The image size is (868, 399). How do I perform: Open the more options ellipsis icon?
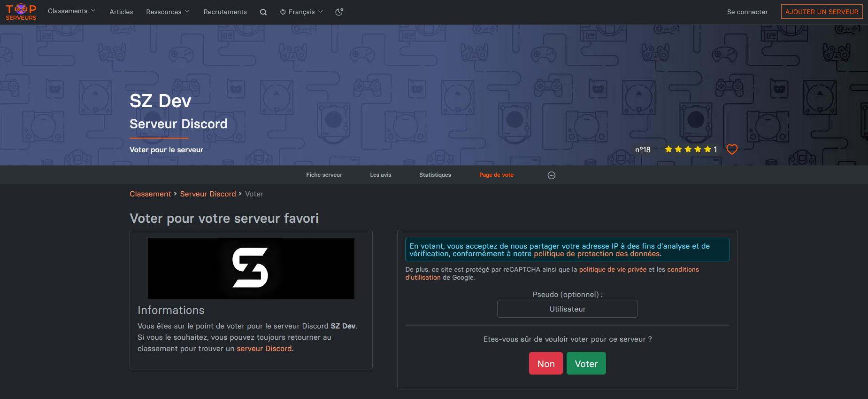click(x=552, y=175)
